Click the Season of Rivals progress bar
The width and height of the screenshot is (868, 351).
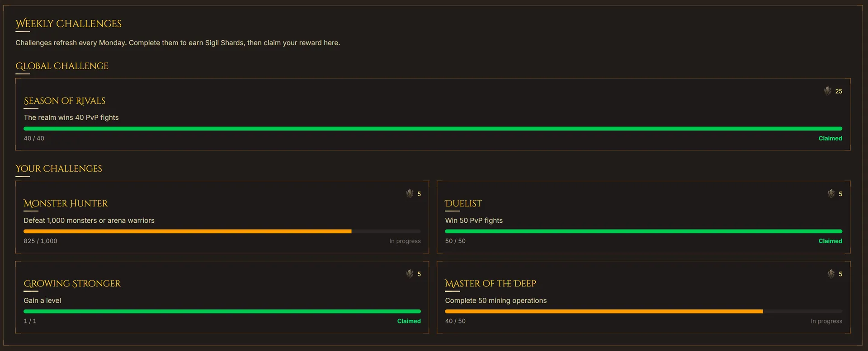tap(433, 129)
